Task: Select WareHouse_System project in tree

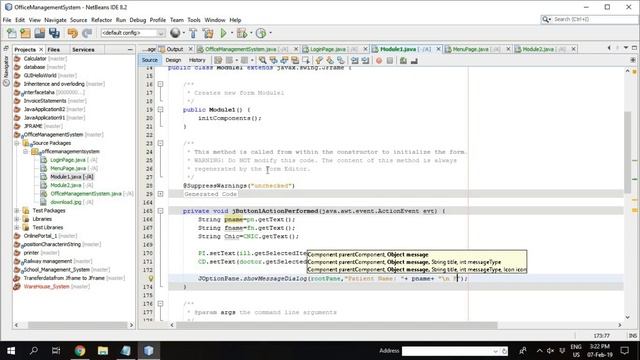Action: pos(47,287)
